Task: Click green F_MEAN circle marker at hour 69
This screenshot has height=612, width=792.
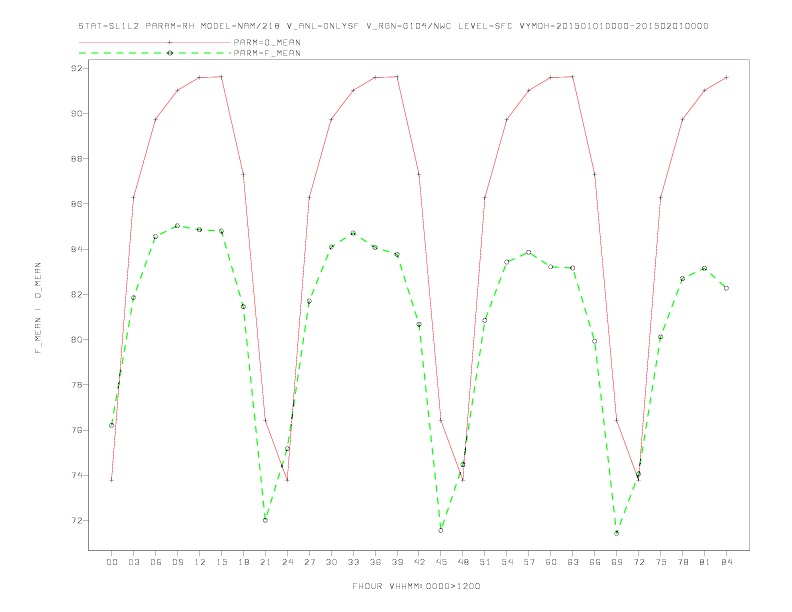Action: pyautogui.click(x=617, y=533)
